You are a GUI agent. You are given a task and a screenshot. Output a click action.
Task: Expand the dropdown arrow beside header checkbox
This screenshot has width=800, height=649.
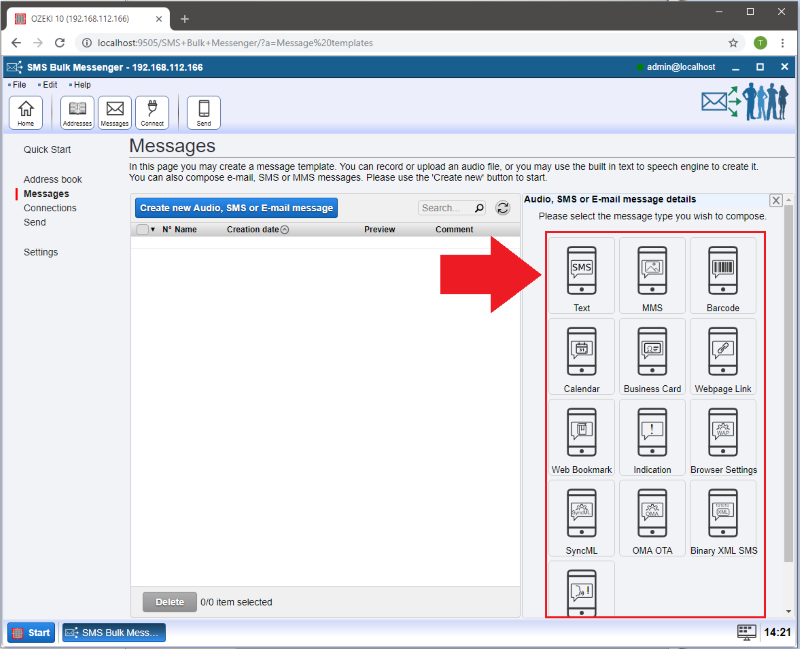coord(153,230)
